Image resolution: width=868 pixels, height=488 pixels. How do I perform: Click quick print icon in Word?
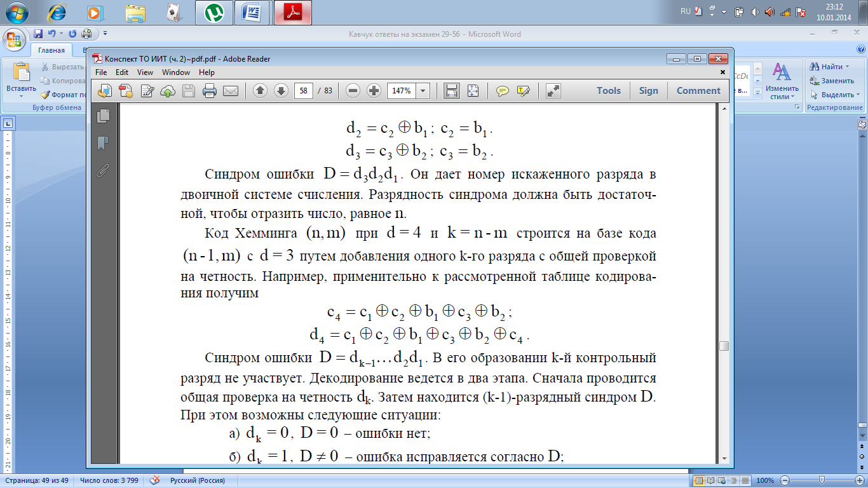point(86,34)
